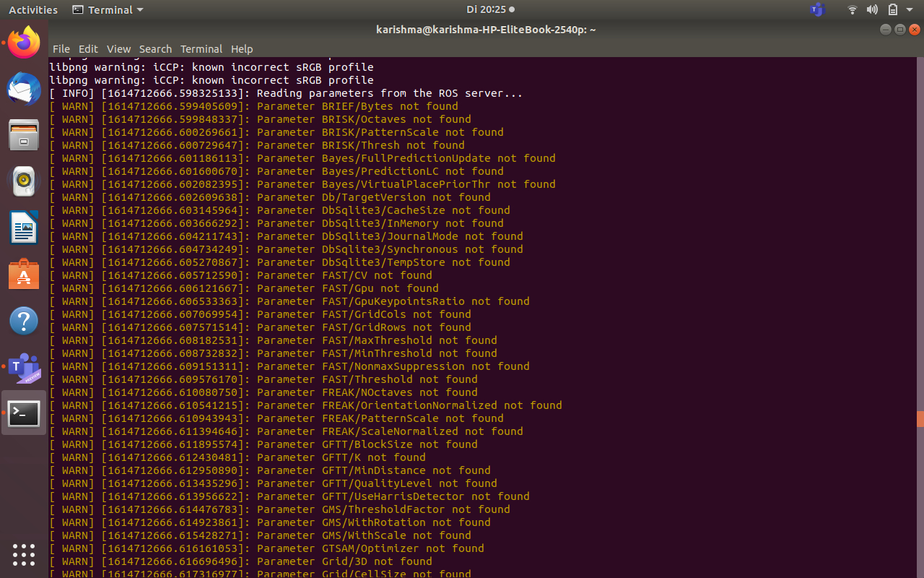Viewport: 924px width, 578px height.
Task: Open Rhythmbox music player icon
Action: click(x=24, y=181)
